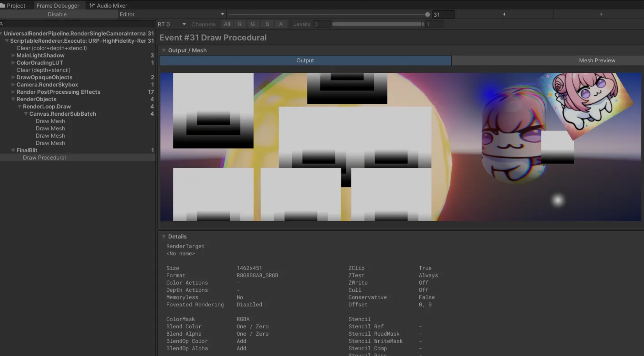
Task: Click the Levels minimum value field
Action: (x=321, y=24)
